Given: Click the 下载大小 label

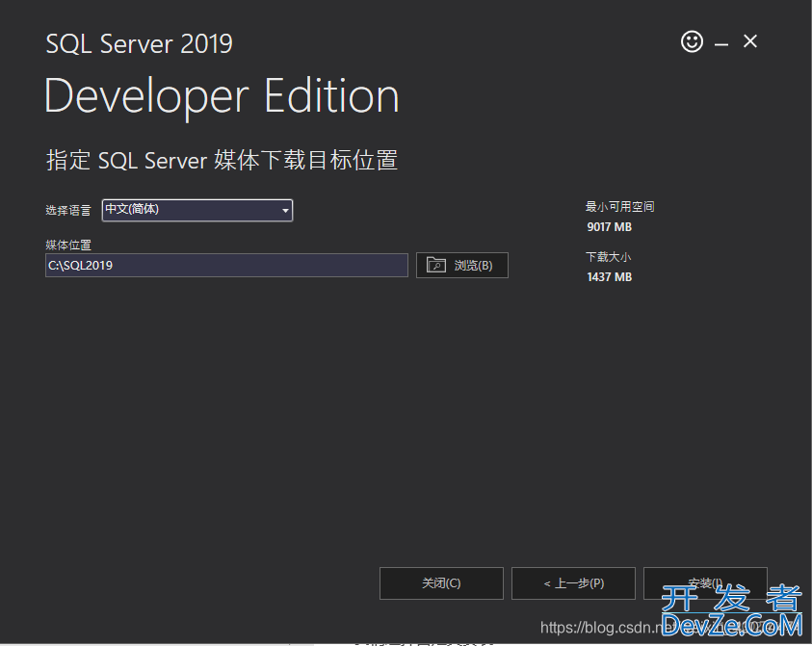Looking at the screenshot, I should coord(608,257).
